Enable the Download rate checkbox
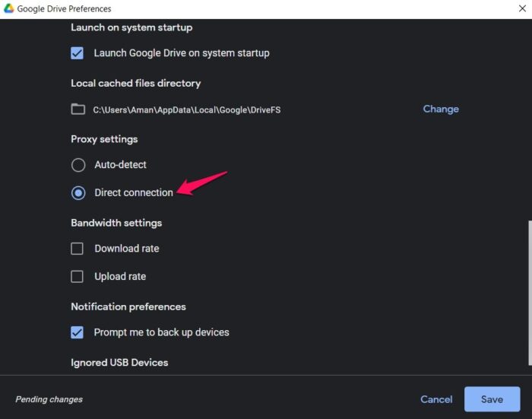 78,249
